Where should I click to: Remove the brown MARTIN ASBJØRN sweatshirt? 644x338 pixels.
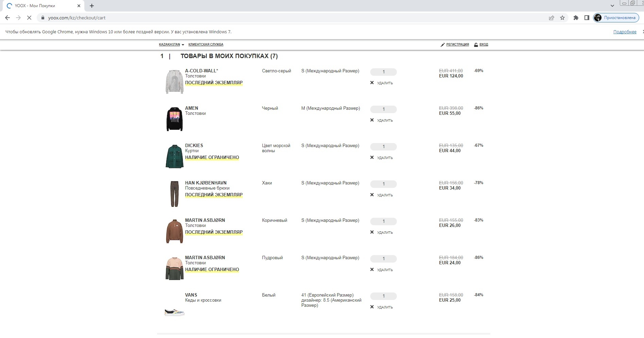[382, 232]
